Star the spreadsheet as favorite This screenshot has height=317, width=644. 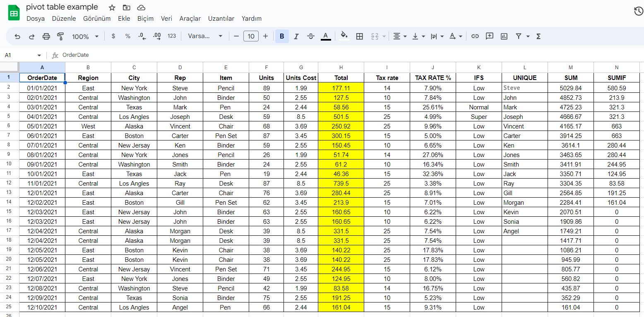pyautogui.click(x=112, y=7)
